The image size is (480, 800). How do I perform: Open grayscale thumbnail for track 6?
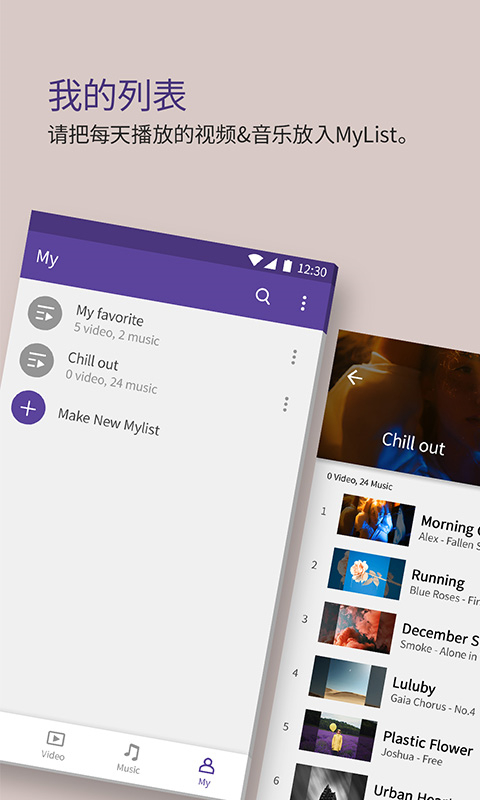point(328,782)
